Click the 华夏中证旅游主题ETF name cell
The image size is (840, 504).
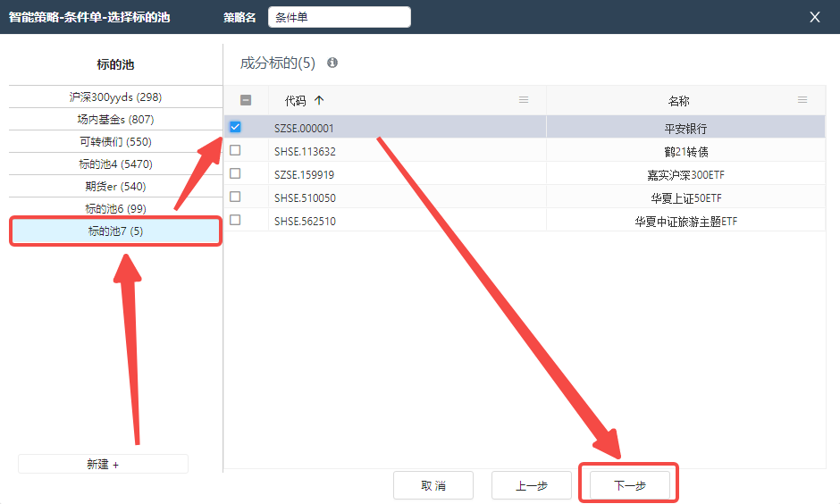pyautogui.click(x=685, y=221)
